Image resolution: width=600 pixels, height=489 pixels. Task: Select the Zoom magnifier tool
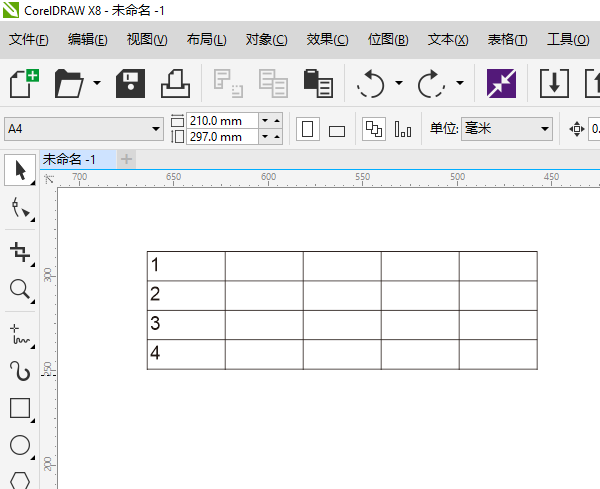pos(20,289)
